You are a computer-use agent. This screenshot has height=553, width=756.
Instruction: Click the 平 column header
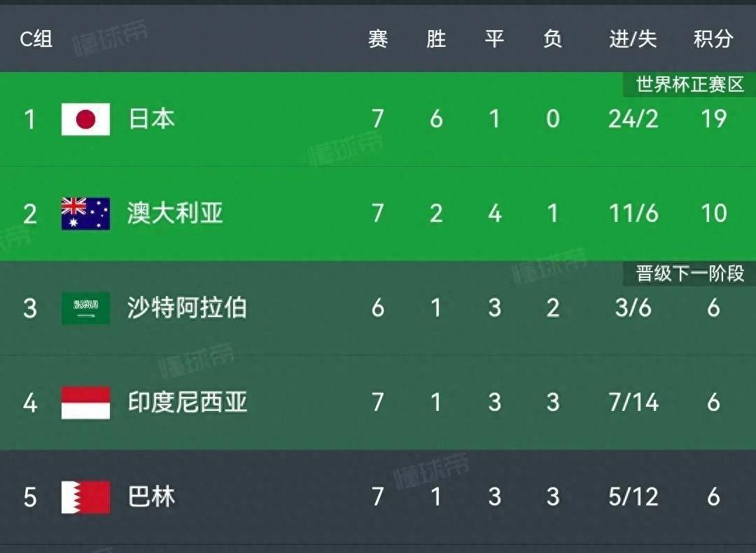click(x=494, y=39)
